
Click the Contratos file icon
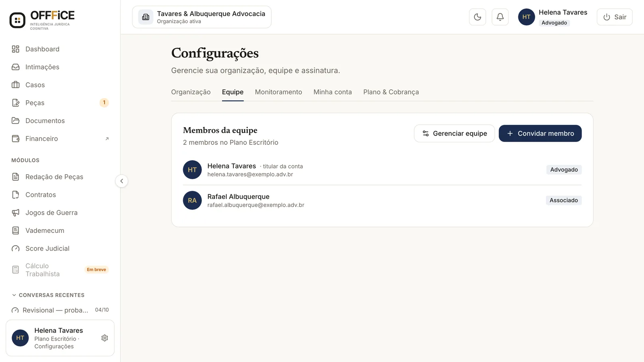16,195
